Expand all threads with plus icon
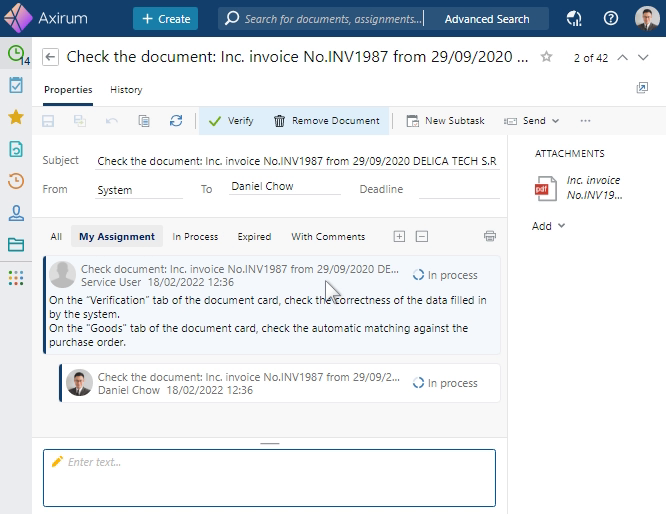Screen dimensions: 666x514 [399, 236]
